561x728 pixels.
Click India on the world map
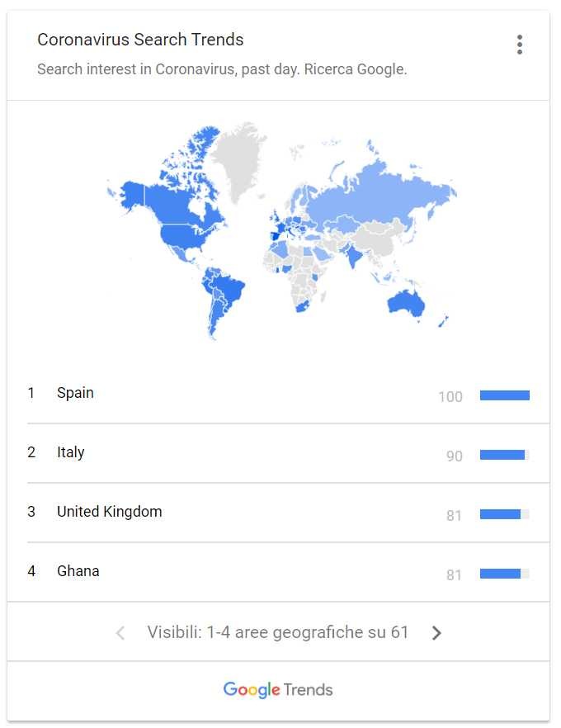[x=352, y=255]
